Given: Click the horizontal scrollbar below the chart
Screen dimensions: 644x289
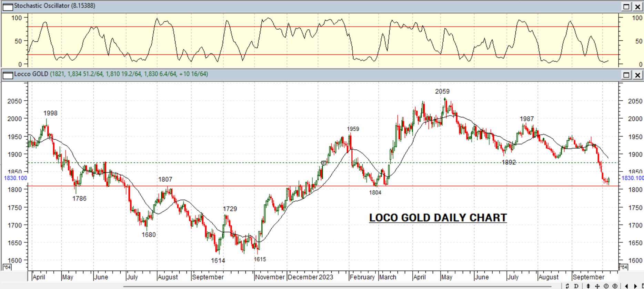Looking at the screenshot, I should pyautogui.click(x=338, y=286).
